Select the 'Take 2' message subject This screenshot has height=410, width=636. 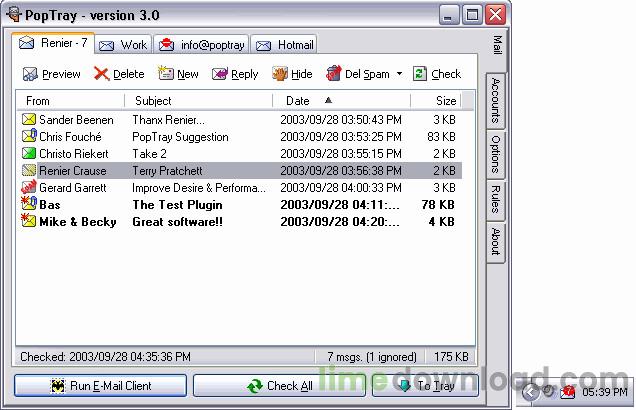[x=149, y=154]
